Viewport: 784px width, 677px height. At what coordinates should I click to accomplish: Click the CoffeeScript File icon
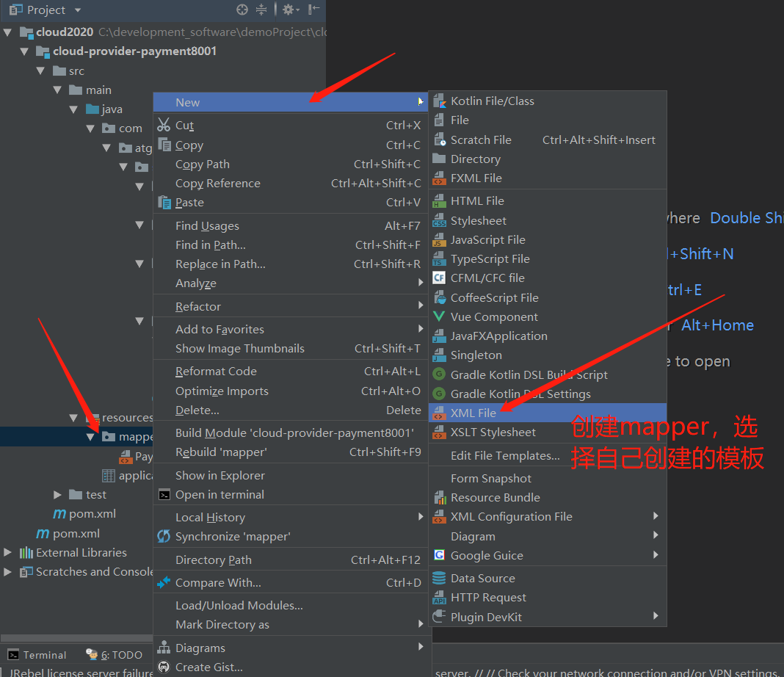pyautogui.click(x=440, y=298)
